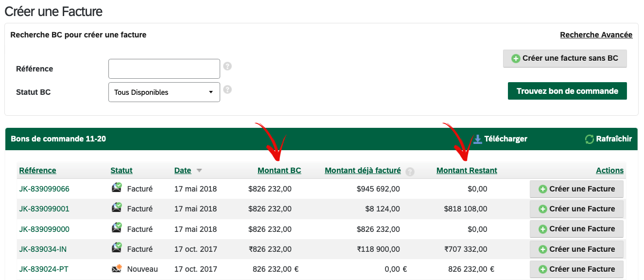Click the status envelope icon for JK-839099000
Image resolution: width=644 pixels, height=280 pixels.
click(117, 228)
